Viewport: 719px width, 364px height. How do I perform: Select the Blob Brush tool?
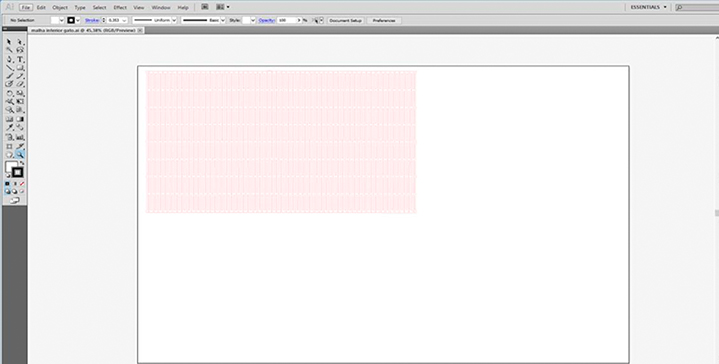click(x=9, y=84)
